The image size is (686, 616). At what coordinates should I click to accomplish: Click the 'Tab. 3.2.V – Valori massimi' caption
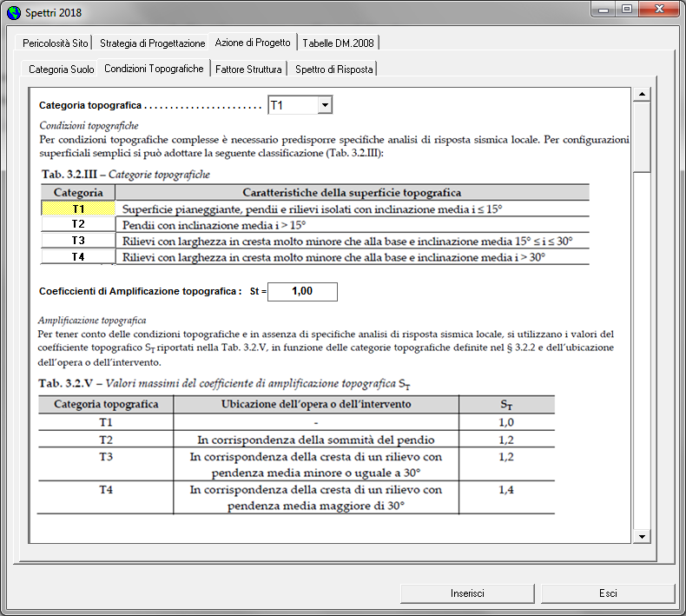coord(224,384)
